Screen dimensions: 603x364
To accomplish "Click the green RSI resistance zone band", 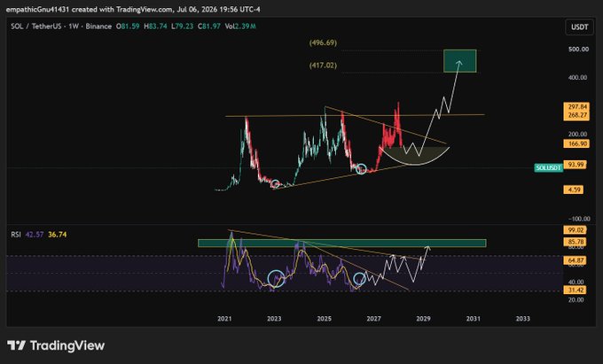I will coord(342,243).
